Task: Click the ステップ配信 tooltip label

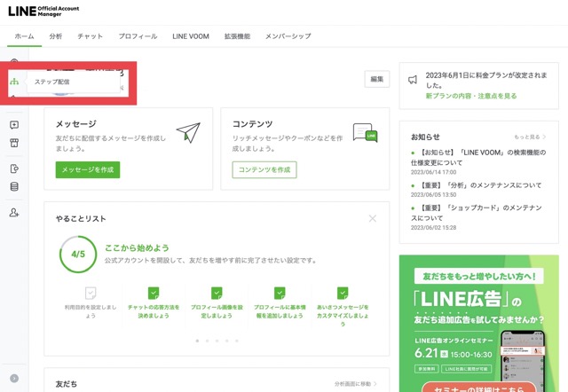Action: [x=51, y=82]
